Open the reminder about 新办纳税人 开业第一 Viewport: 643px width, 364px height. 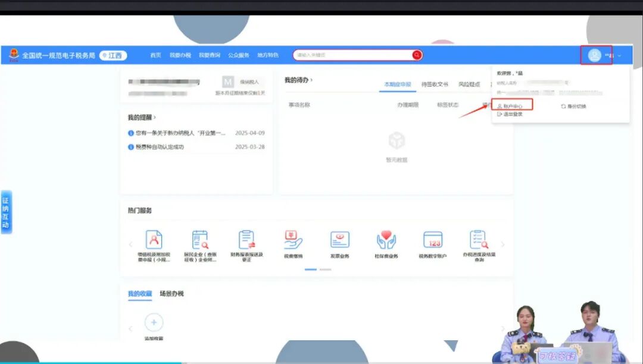181,133
